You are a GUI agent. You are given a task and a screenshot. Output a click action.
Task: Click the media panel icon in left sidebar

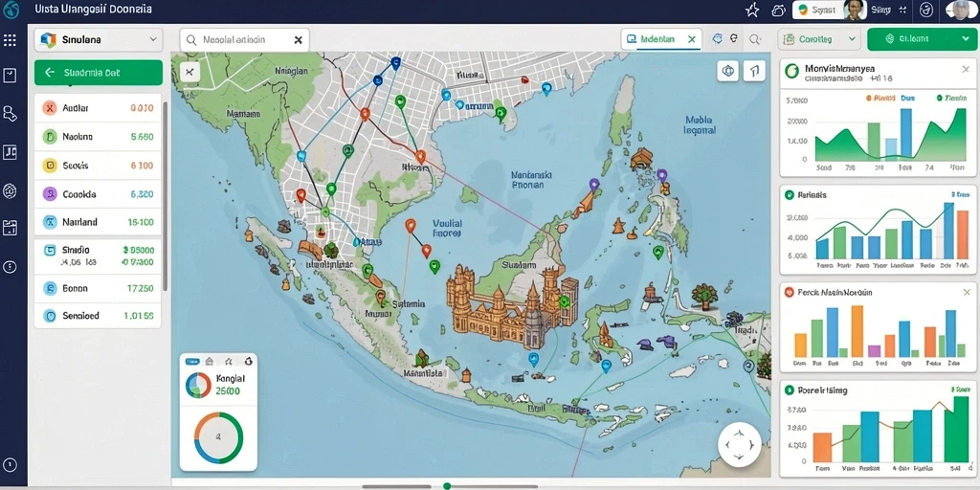[x=10, y=152]
